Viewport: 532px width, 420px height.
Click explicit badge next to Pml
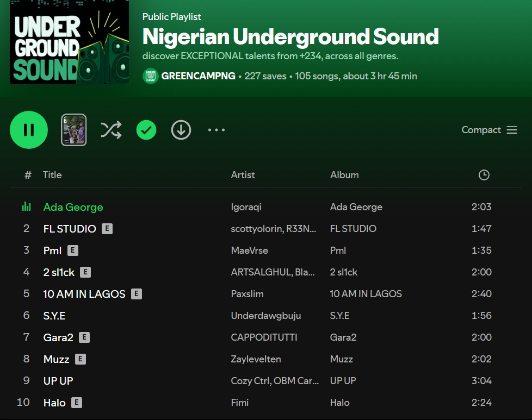click(x=72, y=250)
